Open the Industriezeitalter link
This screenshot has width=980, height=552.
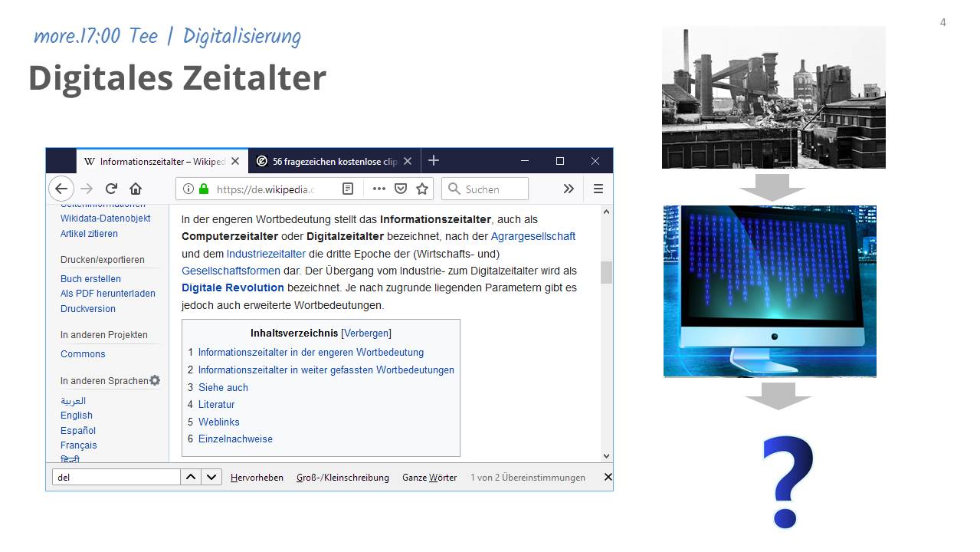tap(266, 254)
